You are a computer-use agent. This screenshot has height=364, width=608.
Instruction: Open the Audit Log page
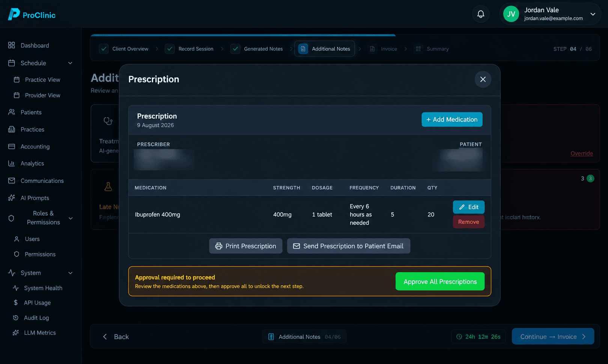click(36, 318)
